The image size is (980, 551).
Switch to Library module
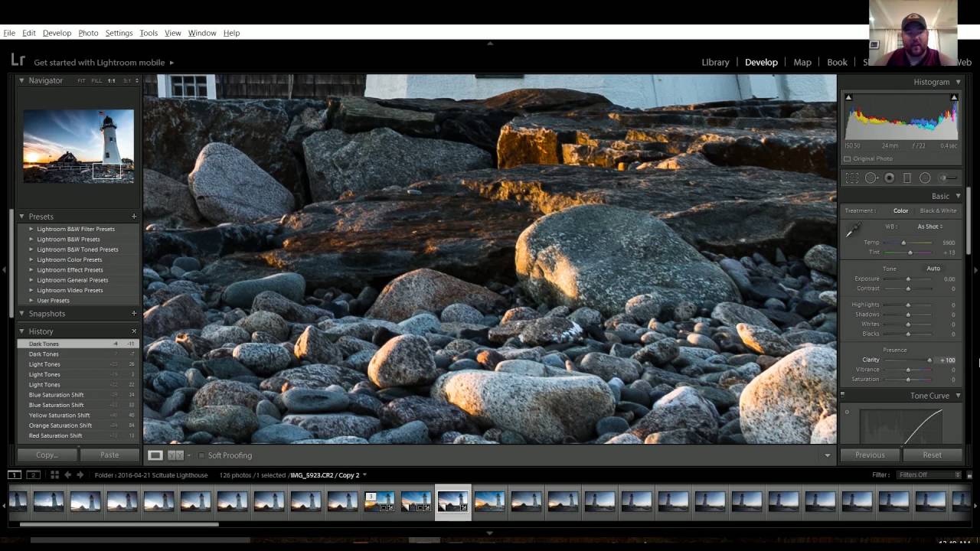click(715, 62)
